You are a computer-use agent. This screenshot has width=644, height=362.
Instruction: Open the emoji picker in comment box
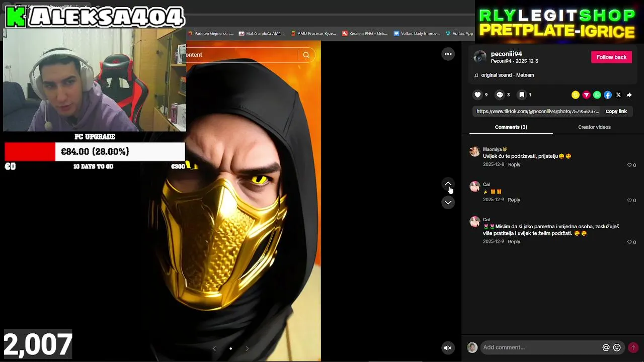click(x=617, y=347)
